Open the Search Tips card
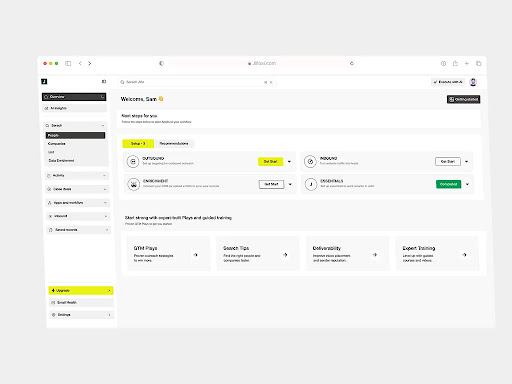 pos(258,253)
